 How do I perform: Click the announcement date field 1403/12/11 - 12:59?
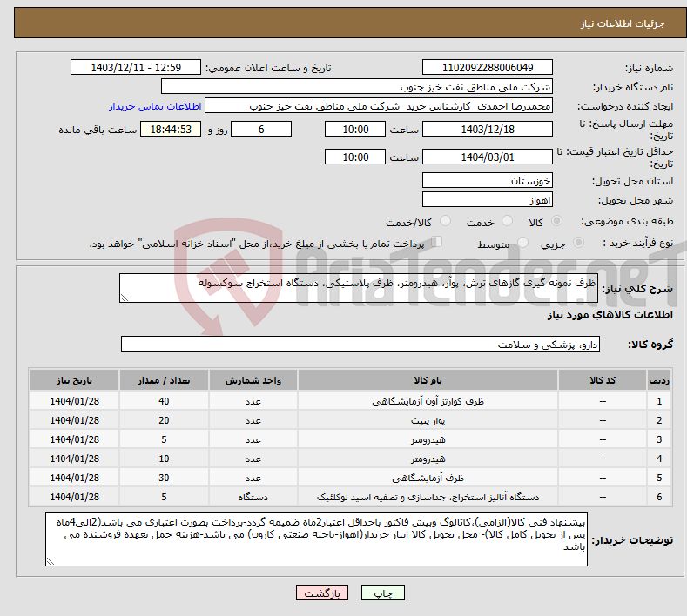136,67
